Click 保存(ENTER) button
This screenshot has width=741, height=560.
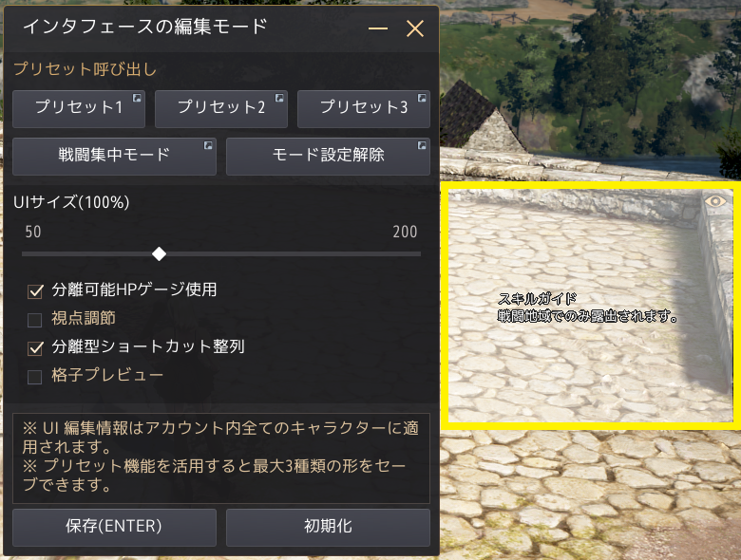click(114, 527)
